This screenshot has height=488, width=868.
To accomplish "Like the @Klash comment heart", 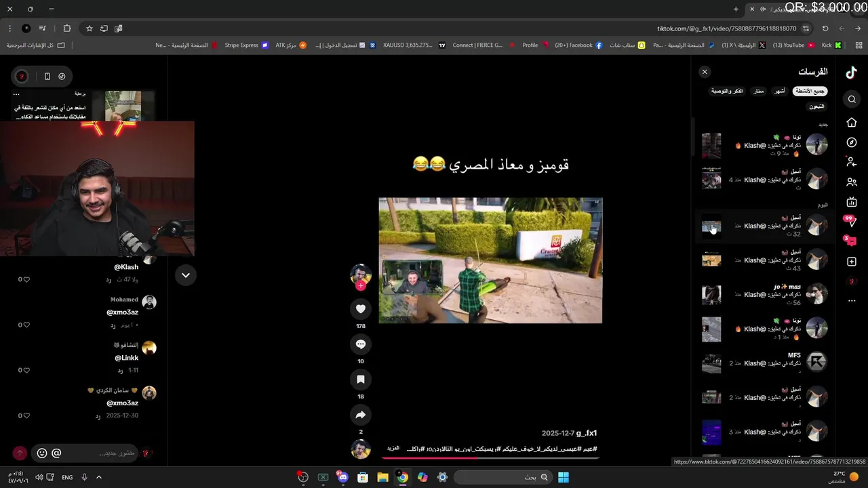I will [x=26, y=279].
